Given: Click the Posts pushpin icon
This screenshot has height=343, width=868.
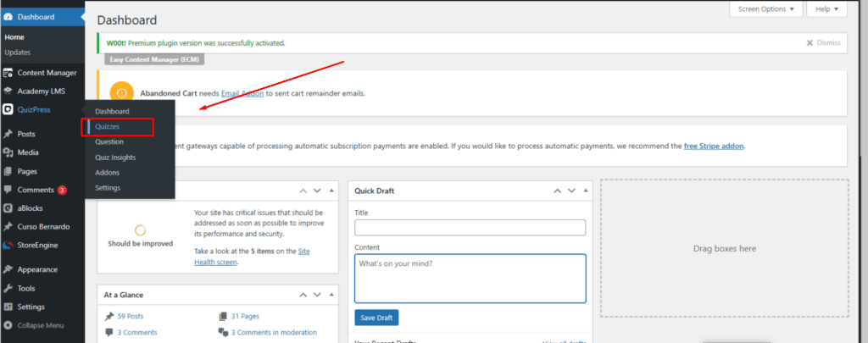Looking at the screenshot, I should point(8,134).
